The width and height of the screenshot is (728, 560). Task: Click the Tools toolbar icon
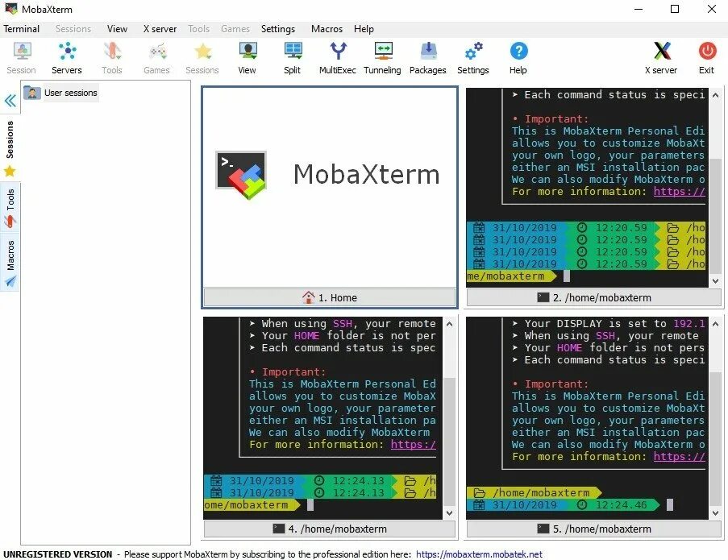[112, 58]
